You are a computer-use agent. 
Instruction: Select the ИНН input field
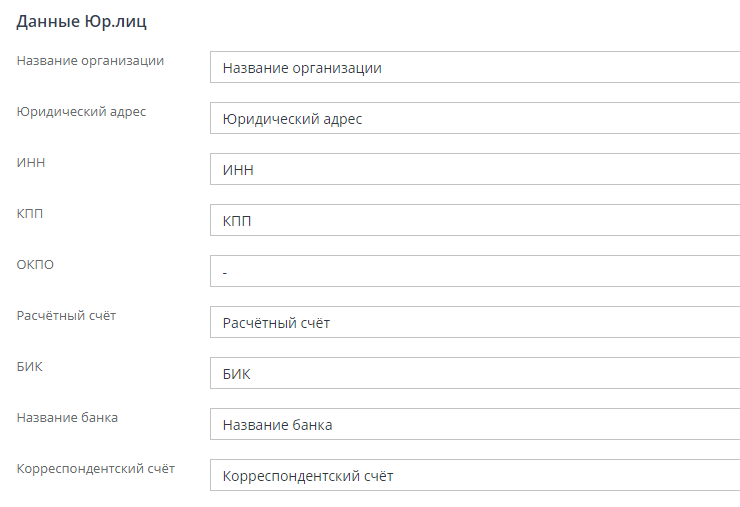point(475,170)
